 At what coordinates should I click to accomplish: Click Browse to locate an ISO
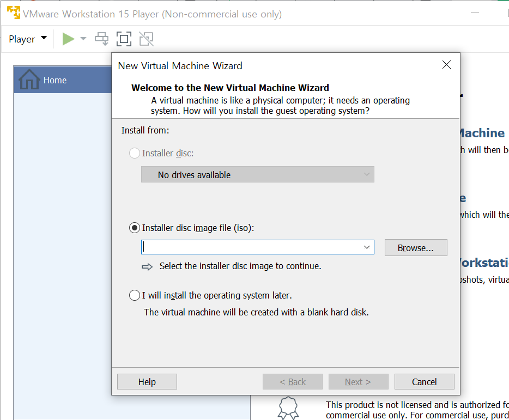[x=416, y=248]
